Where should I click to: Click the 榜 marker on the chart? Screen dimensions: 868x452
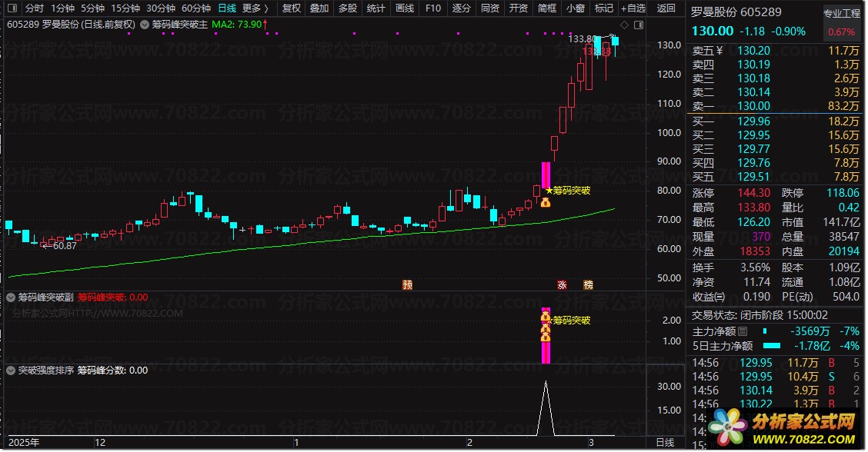pyautogui.click(x=589, y=285)
